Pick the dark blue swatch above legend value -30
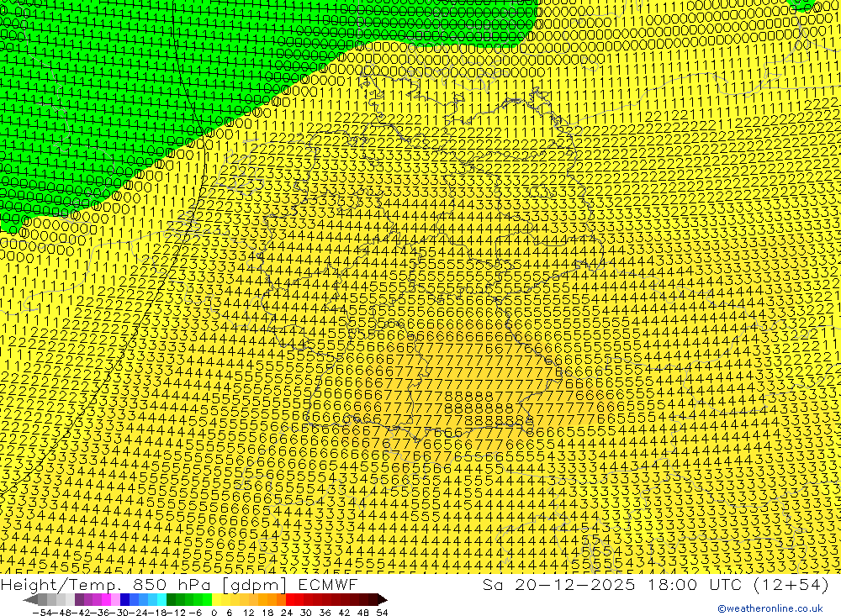This screenshot has height=616, width=841. click(x=125, y=599)
